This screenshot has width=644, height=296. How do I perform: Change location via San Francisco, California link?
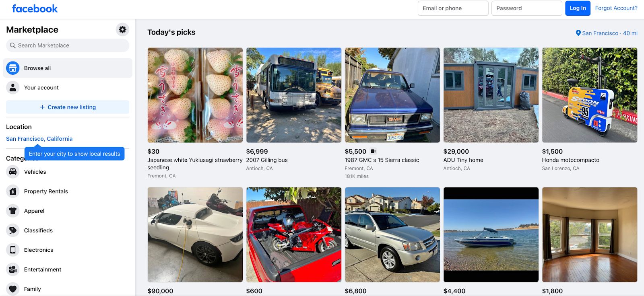39,138
